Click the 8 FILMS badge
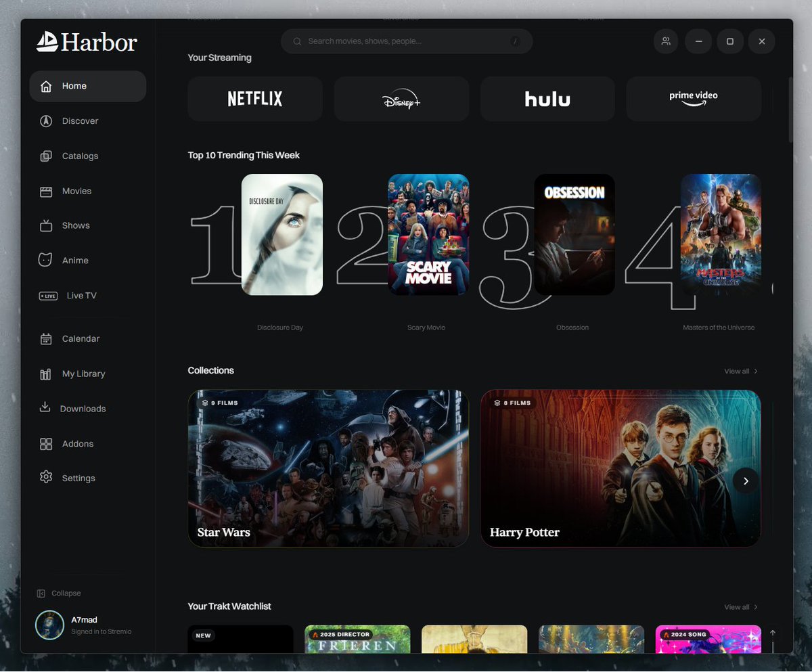This screenshot has width=812, height=672. point(512,403)
